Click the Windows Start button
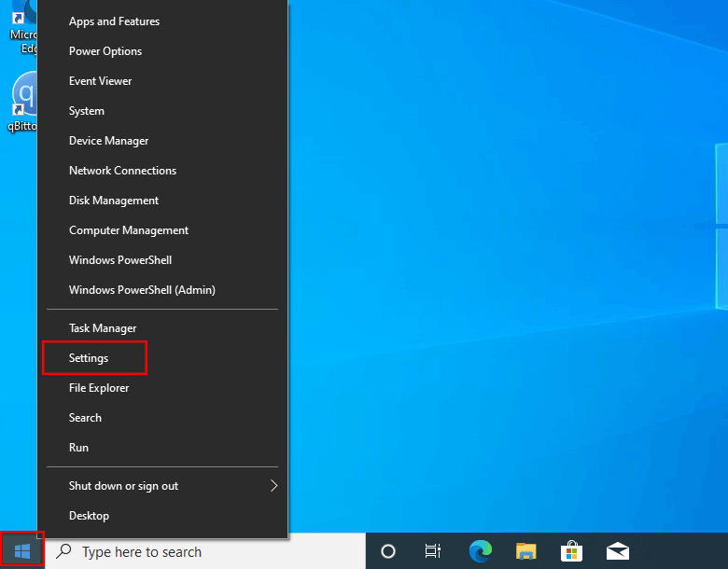Image resolution: width=728 pixels, height=569 pixels. point(22,551)
